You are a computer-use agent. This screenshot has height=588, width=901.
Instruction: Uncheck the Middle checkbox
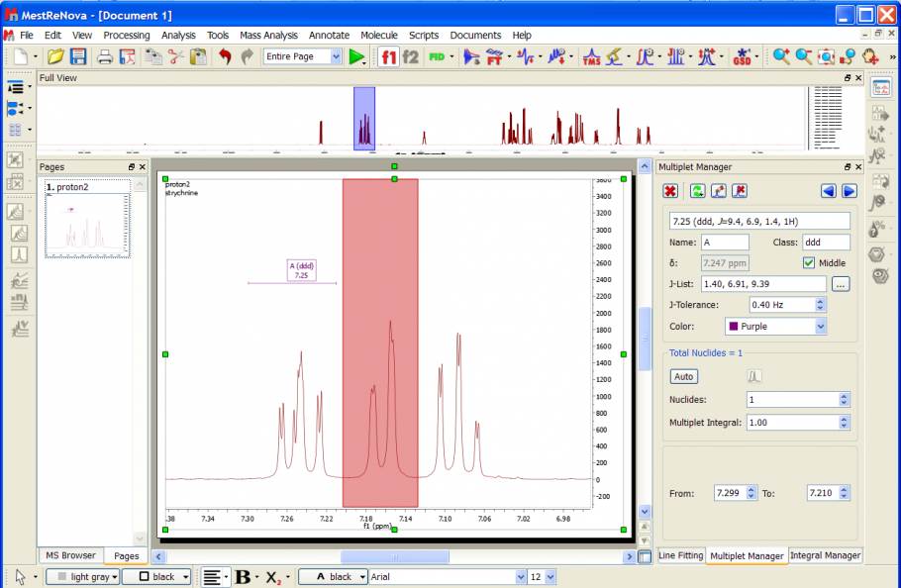point(809,263)
